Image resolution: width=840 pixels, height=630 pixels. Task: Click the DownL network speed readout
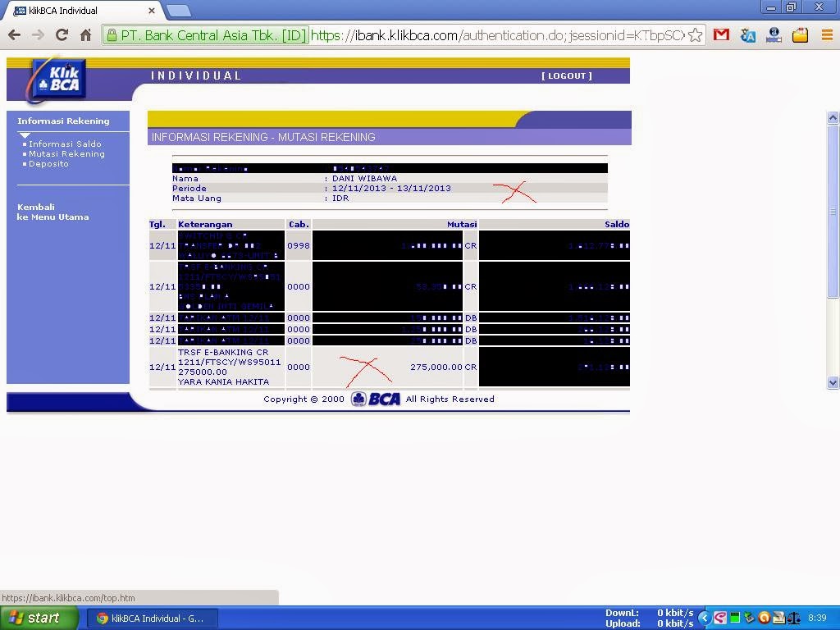point(650,613)
